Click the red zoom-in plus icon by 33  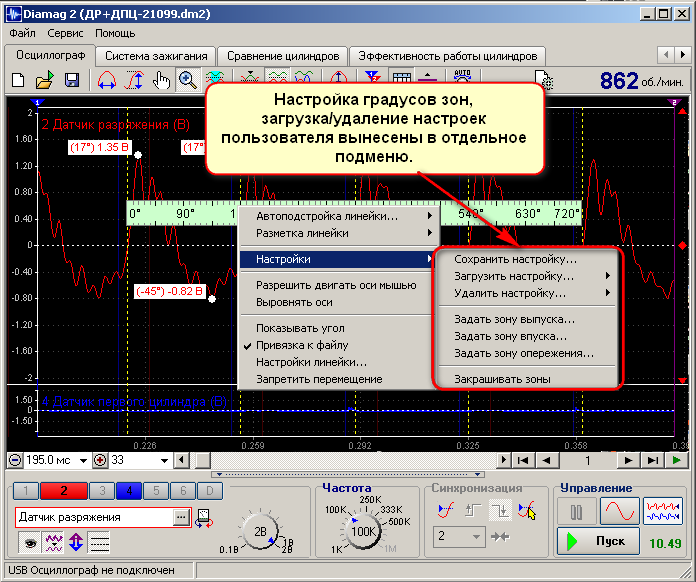click(x=100, y=460)
